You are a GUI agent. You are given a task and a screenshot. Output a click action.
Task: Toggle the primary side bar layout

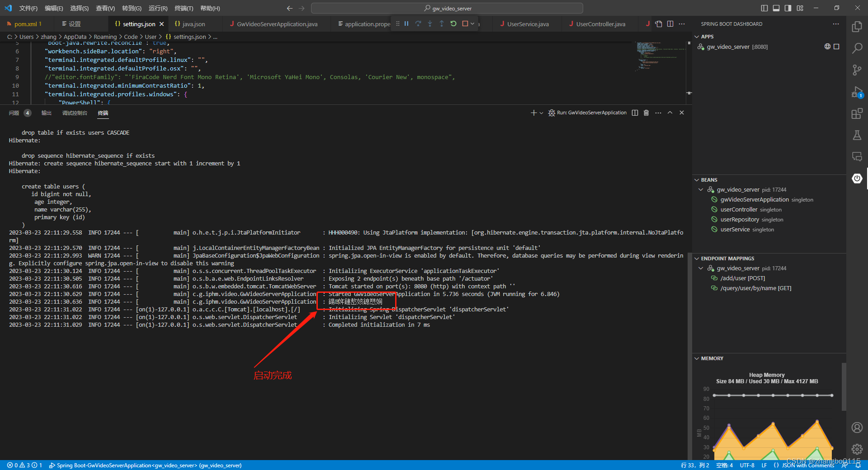pyautogui.click(x=764, y=8)
